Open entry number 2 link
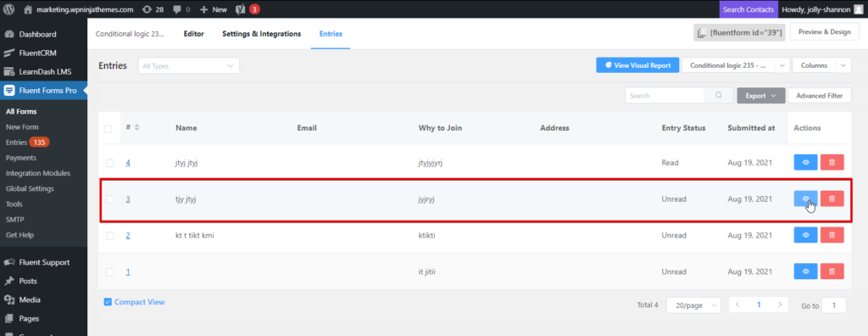 tap(128, 236)
